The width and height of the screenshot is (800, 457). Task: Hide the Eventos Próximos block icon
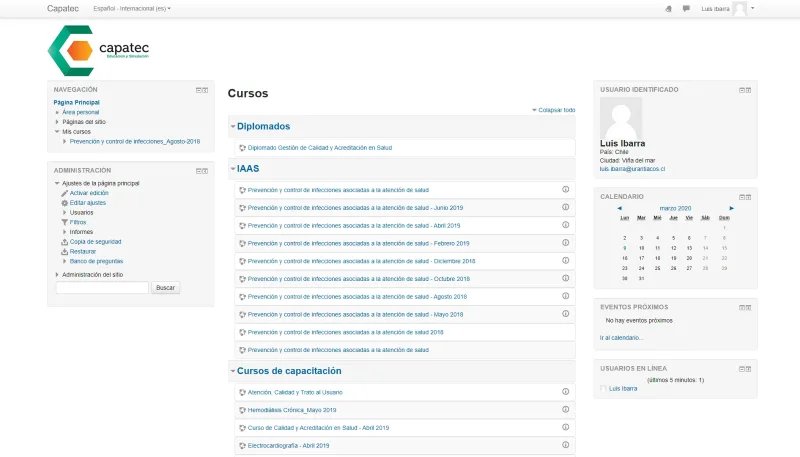pyautogui.click(x=742, y=308)
